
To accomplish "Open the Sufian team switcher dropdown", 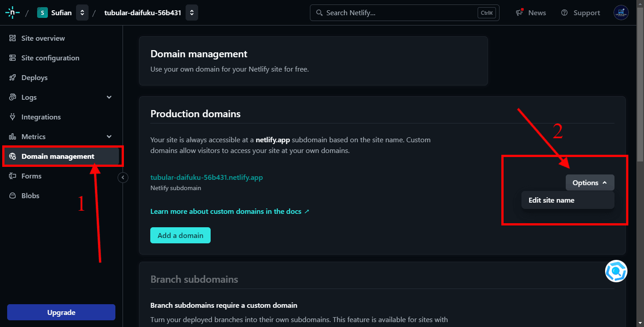I will [x=82, y=13].
